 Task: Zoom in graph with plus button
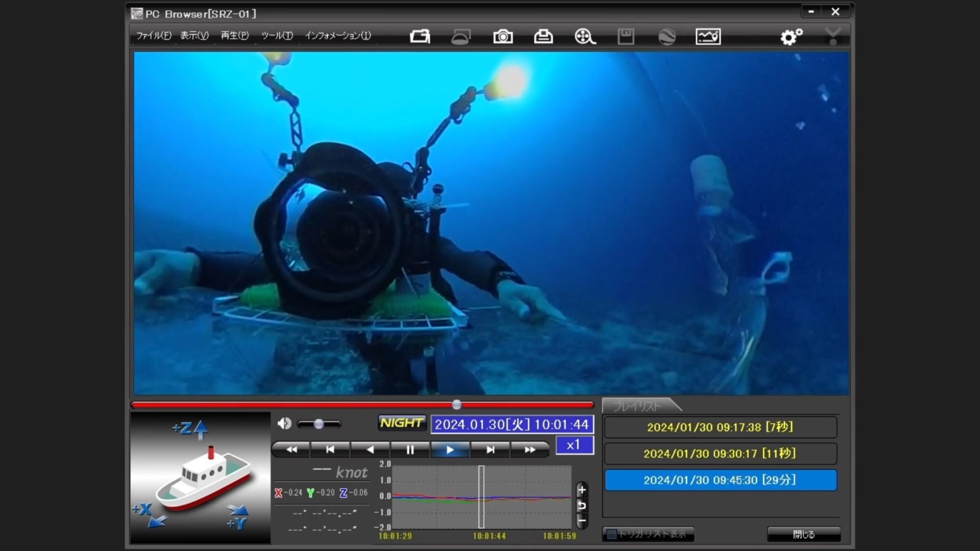tap(581, 490)
